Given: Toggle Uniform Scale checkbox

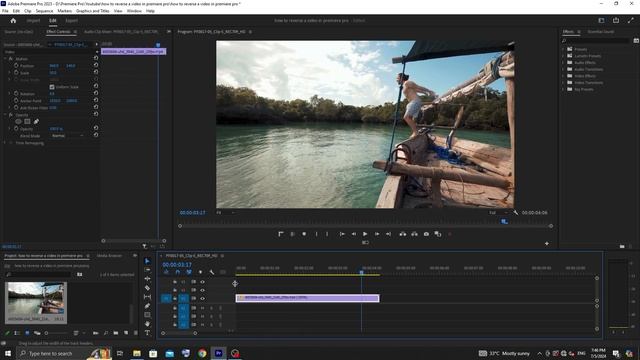Looking at the screenshot, I should coord(52,87).
